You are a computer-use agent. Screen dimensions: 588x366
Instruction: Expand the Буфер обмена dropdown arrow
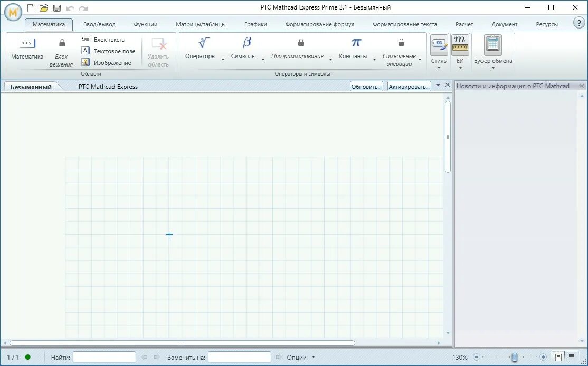pyautogui.click(x=493, y=68)
